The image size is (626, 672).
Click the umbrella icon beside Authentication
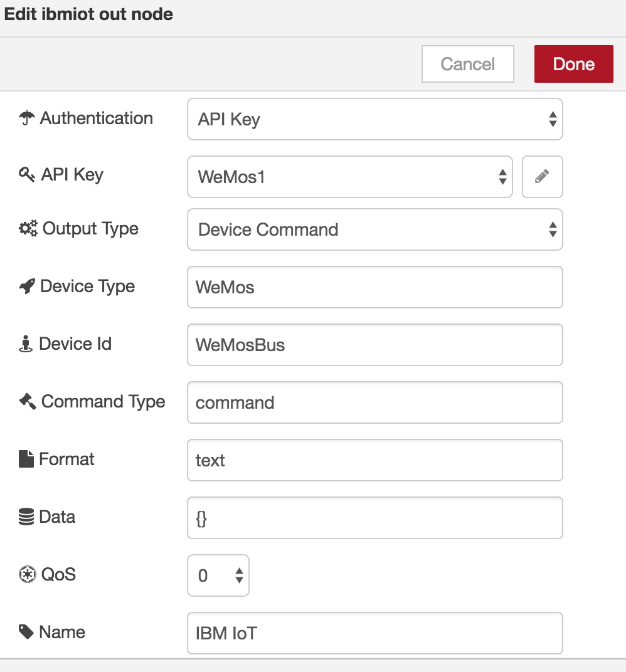(x=26, y=118)
